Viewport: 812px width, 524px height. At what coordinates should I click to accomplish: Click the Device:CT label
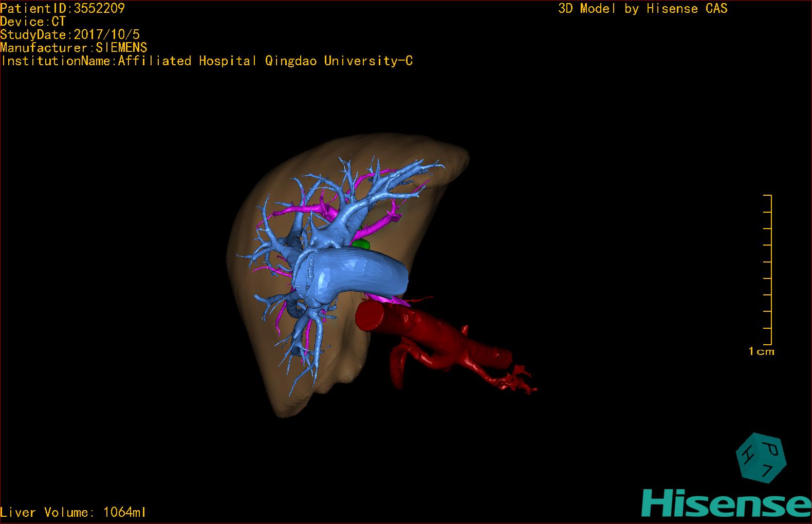(33, 22)
